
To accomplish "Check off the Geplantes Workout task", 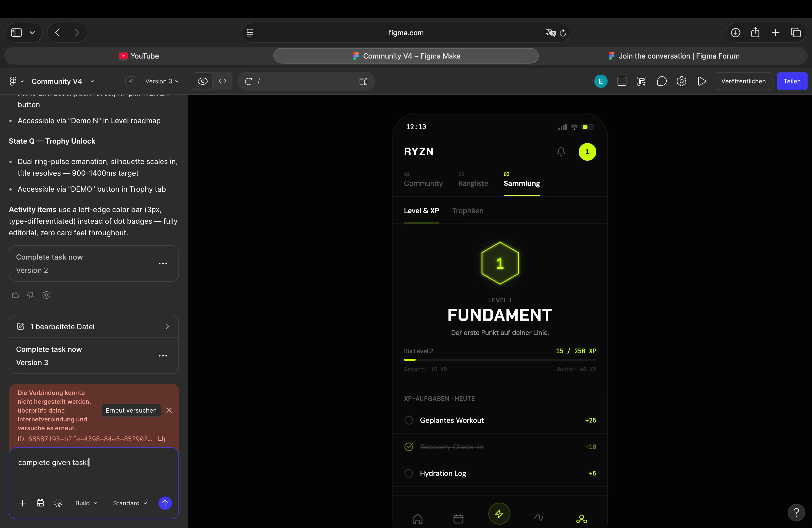I will coord(409,420).
